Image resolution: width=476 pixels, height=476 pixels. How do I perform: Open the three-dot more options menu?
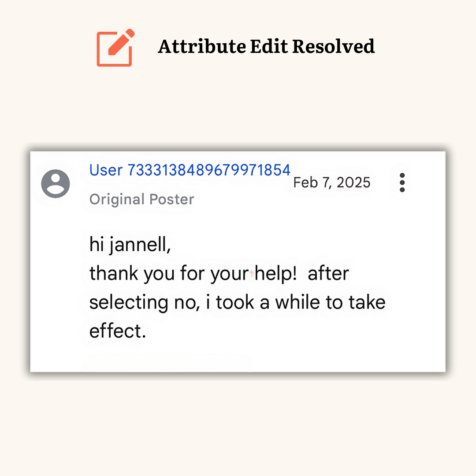[x=402, y=182]
